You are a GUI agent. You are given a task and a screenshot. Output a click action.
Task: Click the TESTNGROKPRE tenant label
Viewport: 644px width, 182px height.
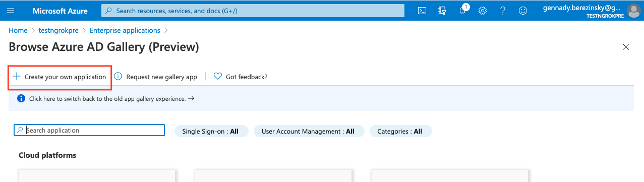(605, 16)
